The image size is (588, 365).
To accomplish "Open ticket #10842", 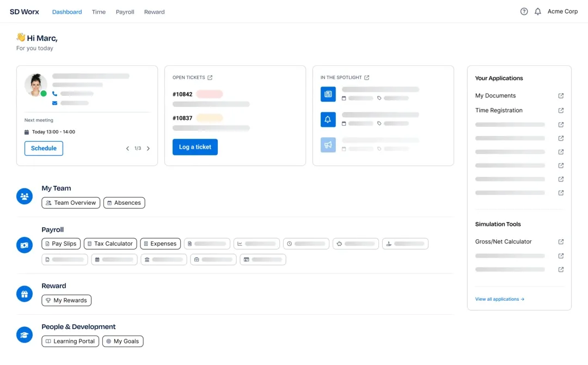I will click(182, 94).
